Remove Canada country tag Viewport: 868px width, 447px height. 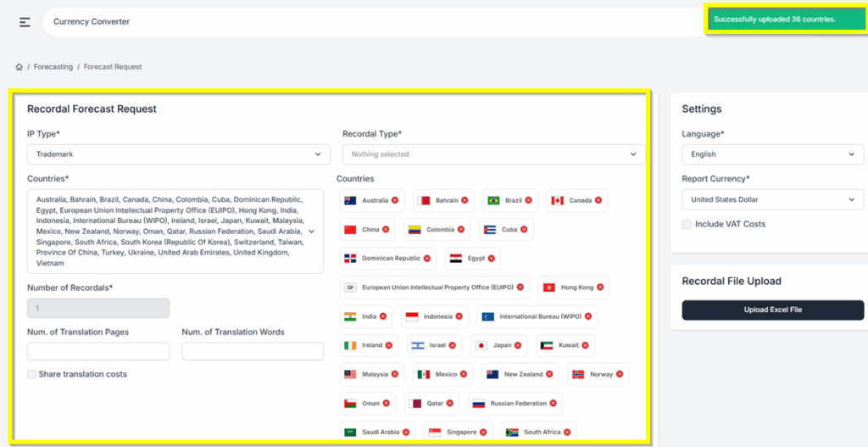point(598,201)
